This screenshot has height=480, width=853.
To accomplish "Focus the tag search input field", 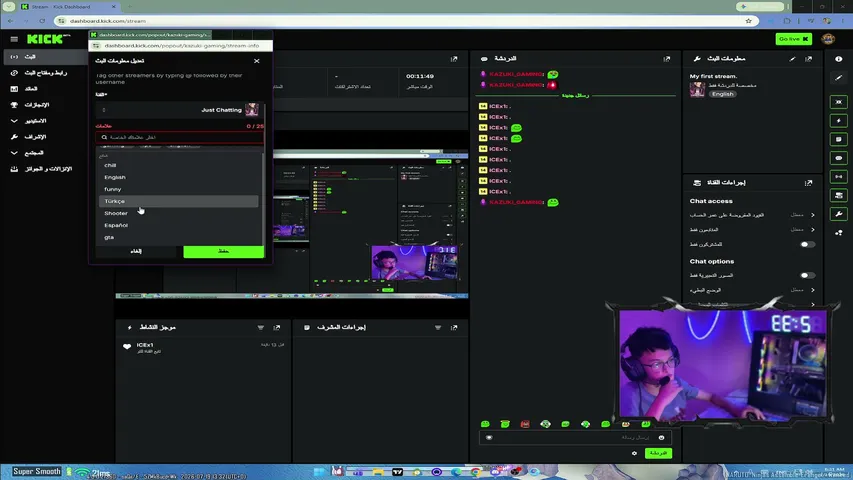I will [x=179, y=137].
